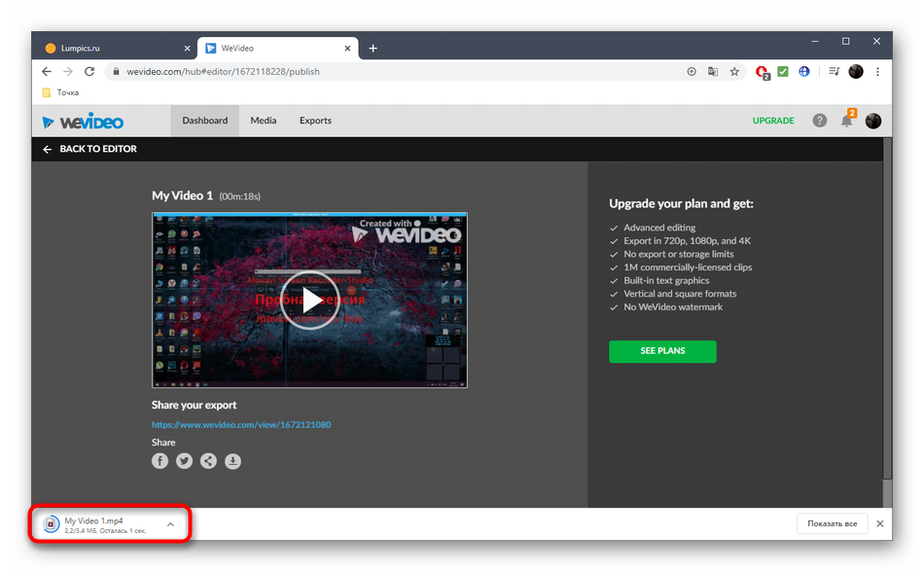
Task: Bookmark this page with the star
Action: point(734,71)
